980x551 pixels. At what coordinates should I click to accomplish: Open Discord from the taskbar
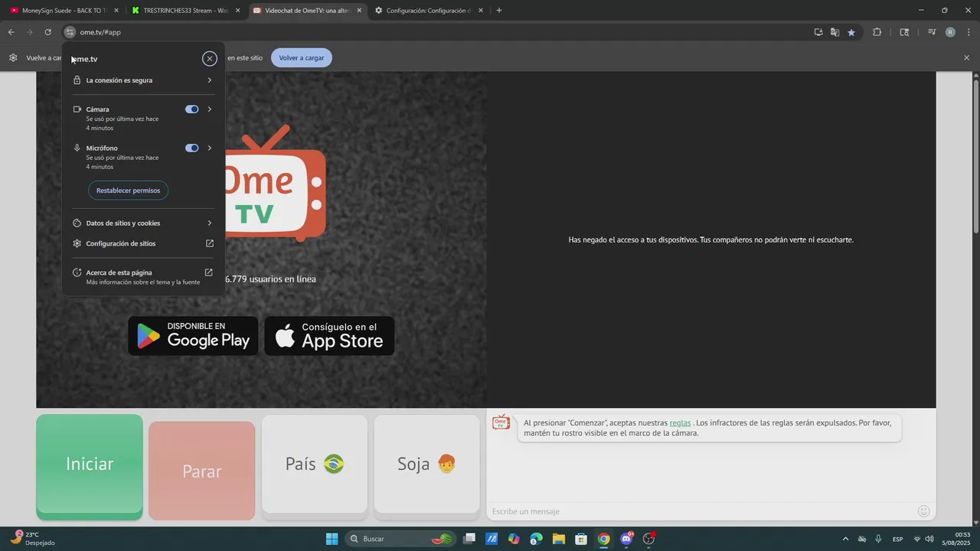(626, 539)
